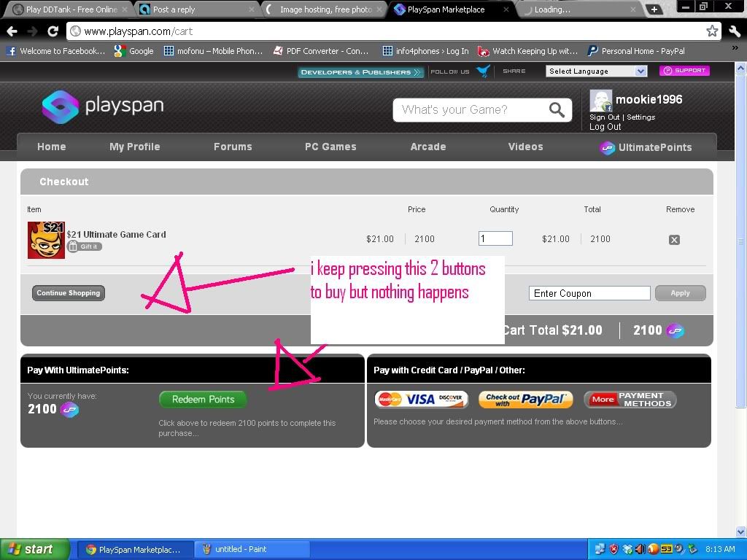
Task: Pay with Visa credit card button
Action: pyautogui.click(x=421, y=400)
